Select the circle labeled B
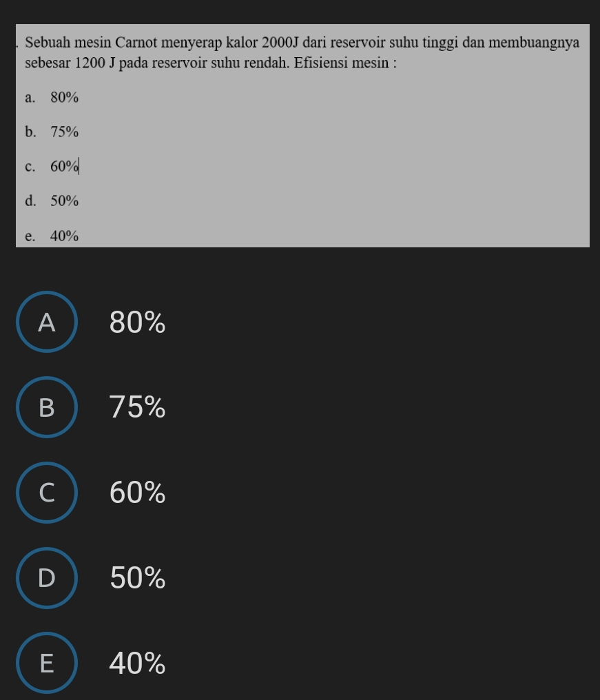Screen dimensions: 600x700 [46, 407]
